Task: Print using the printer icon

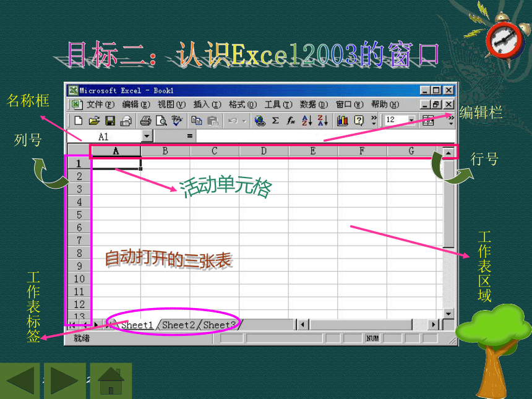Action: click(145, 121)
